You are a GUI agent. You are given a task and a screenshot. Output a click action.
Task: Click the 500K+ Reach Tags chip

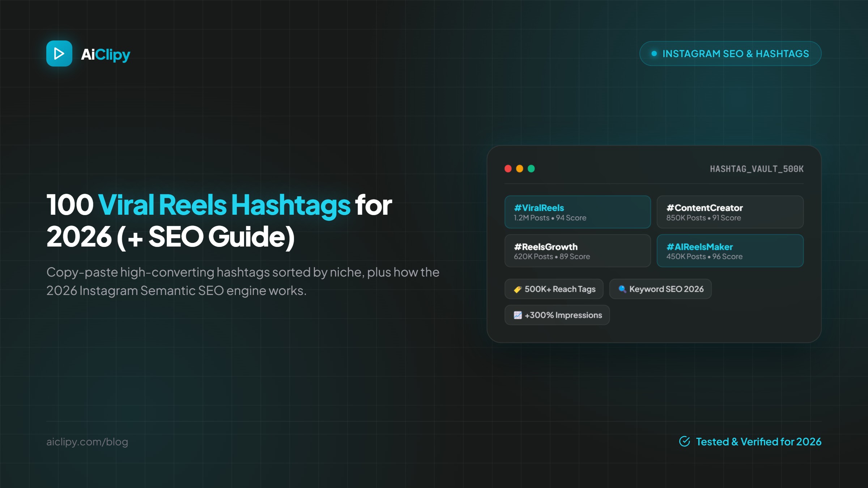click(x=554, y=289)
